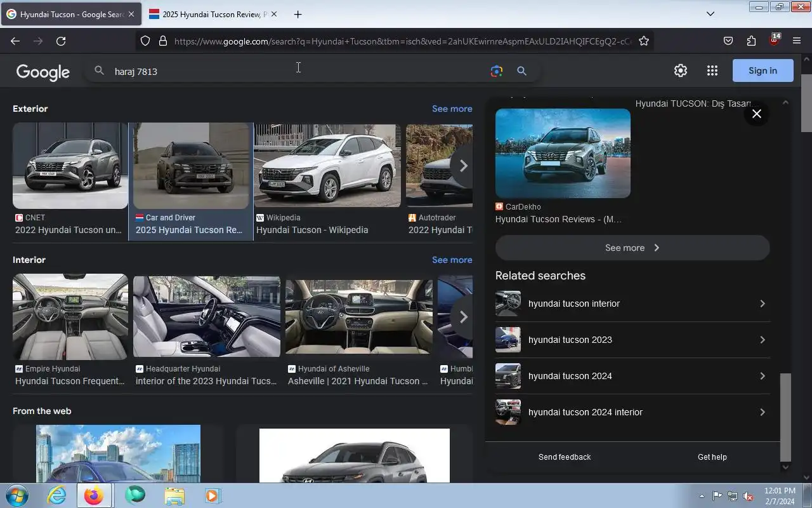812x508 pixels.
Task: Open the padlock site information icon
Action: [163, 41]
